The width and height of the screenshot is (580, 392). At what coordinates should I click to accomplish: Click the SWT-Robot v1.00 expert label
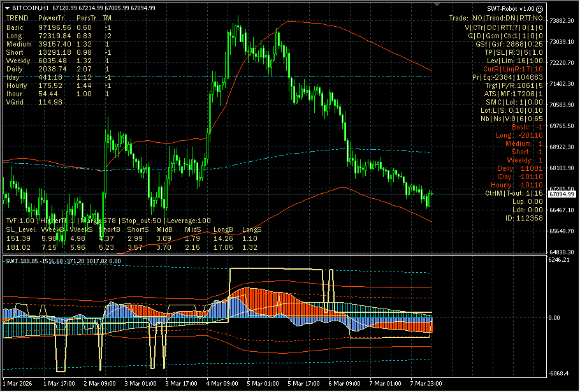point(511,8)
